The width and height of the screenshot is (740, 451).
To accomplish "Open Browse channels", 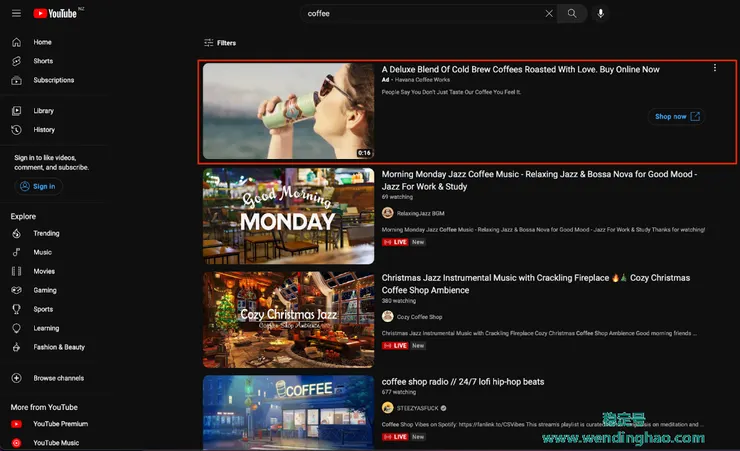I will pos(58,378).
